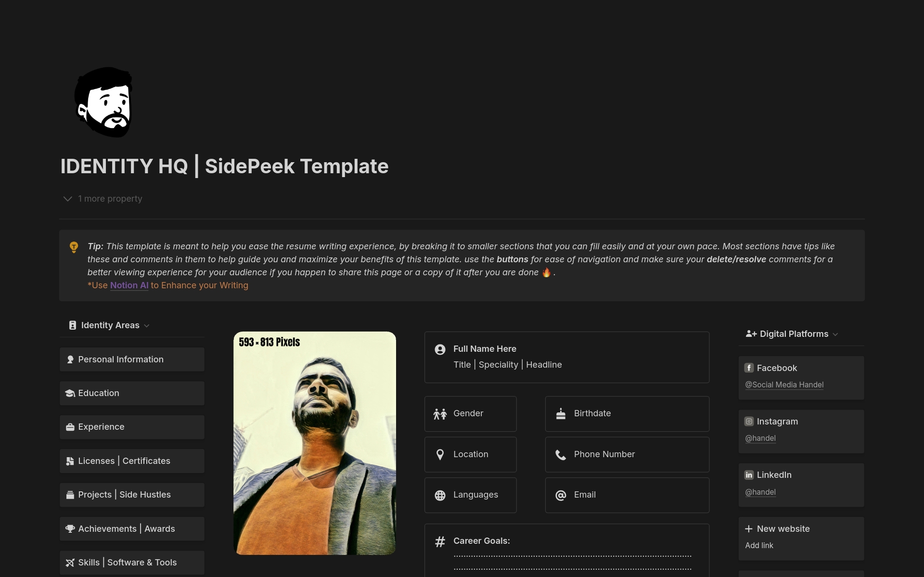Click the New website plus button
This screenshot has height=577, width=924.
[x=748, y=529]
